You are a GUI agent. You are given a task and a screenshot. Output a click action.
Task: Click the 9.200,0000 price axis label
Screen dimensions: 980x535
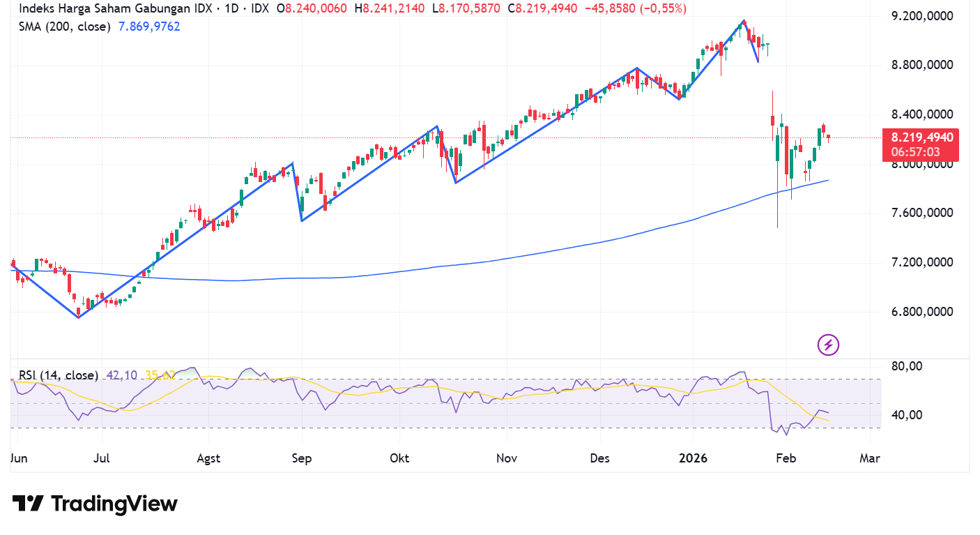click(x=921, y=15)
